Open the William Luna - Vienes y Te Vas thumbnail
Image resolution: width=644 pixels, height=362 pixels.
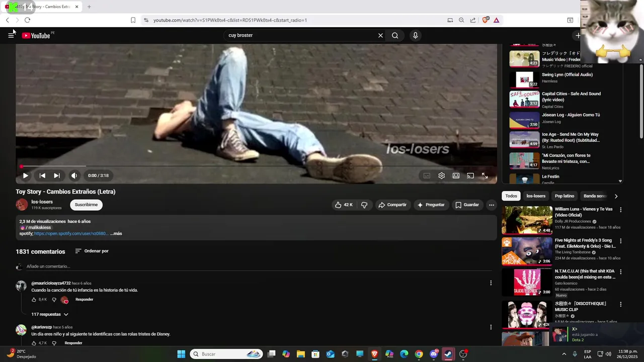[x=527, y=220]
